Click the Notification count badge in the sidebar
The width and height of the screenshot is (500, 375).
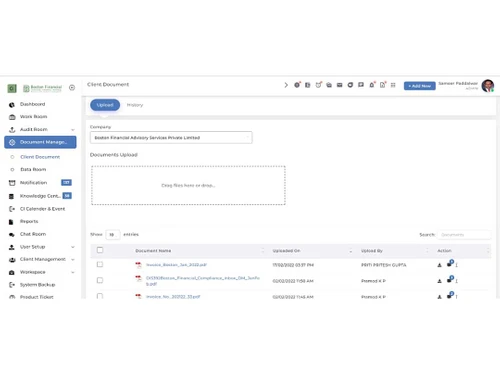[x=66, y=183]
